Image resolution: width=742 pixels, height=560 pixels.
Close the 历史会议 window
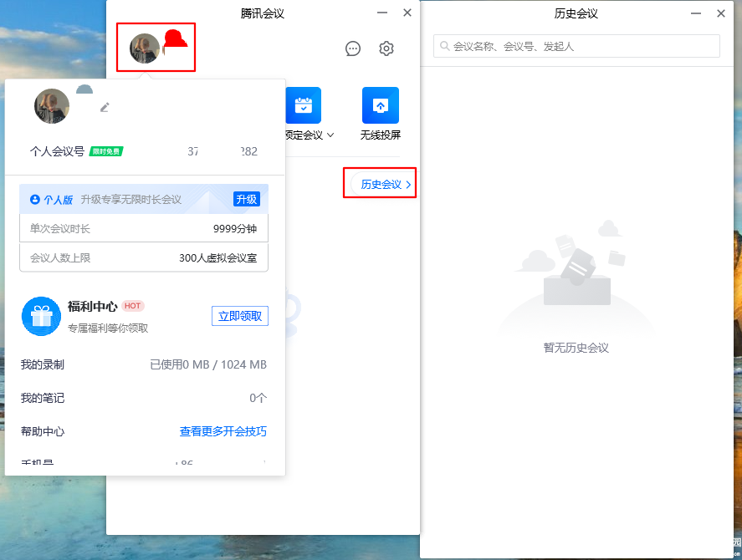(721, 13)
